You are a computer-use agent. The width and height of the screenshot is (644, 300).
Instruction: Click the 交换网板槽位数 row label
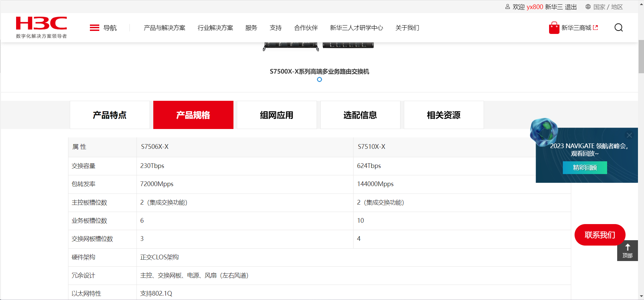pyautogui.click(x=92, y=239)
